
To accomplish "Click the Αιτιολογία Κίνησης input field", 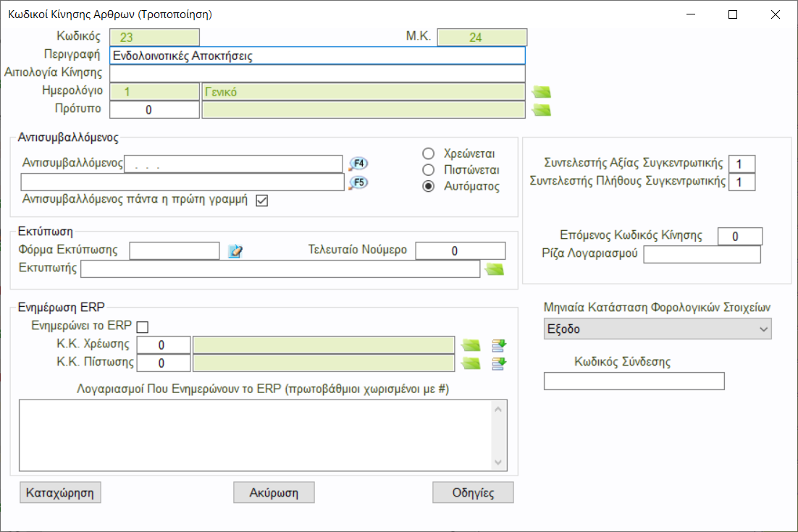I will (317, 73).
